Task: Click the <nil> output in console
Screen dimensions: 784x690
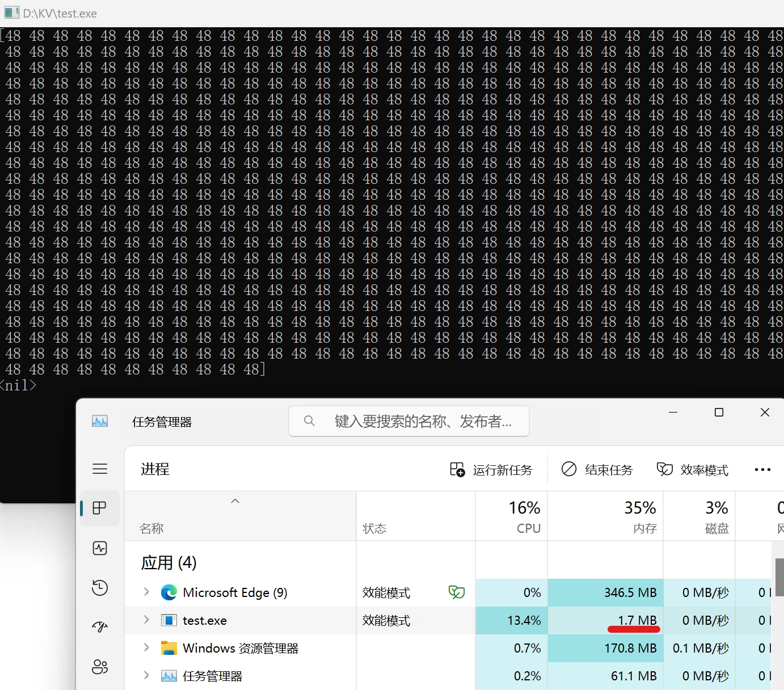Action: (x=18, y=385)
